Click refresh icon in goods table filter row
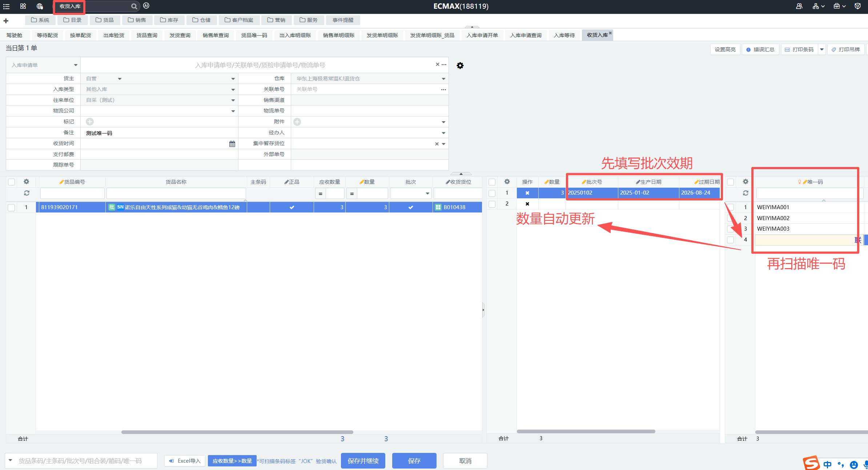The height and width of the screenshot is (470, 868). click(27, 193)
